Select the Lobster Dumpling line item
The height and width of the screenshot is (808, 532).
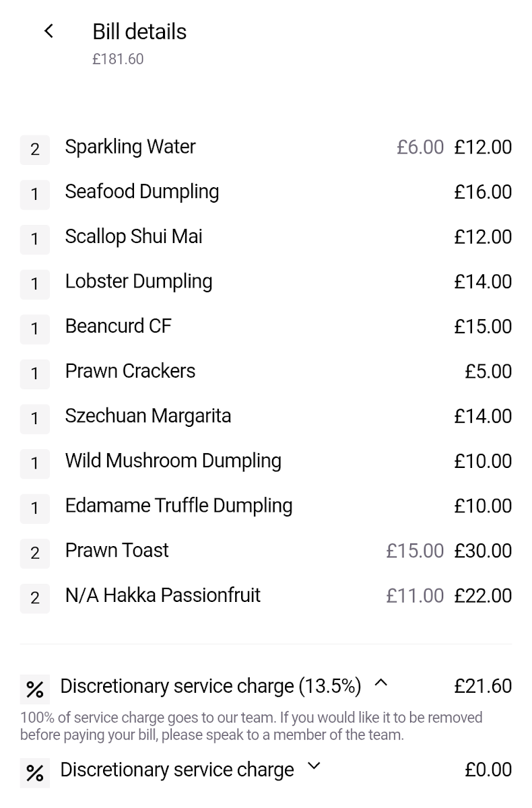pyautogui.click(x=138, y=281)
